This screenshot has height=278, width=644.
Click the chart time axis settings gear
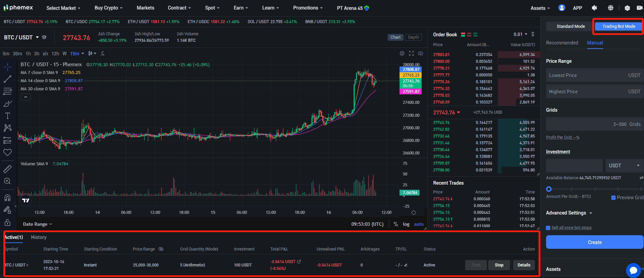(x=413, y=212)
